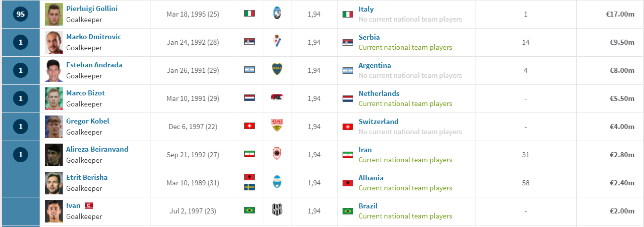Open the Serbia national team link
This screenshot has height=227, width=644.
click(369, 37)
